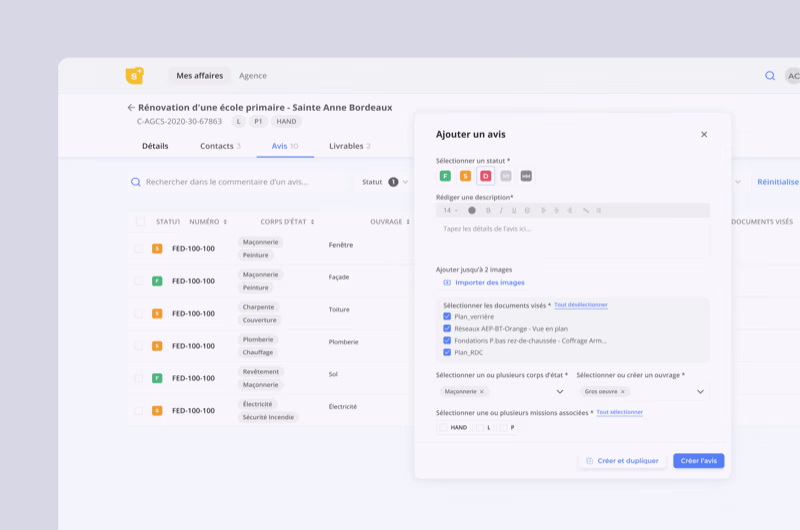Open the Contacts tab
Viewport: 800px width, 530px height.
(220, 146)
